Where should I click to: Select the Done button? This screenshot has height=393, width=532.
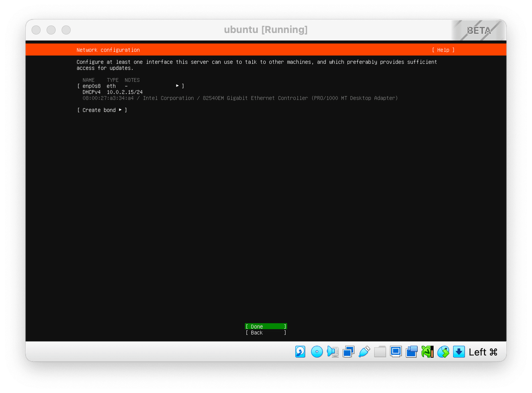click(266, 326)
